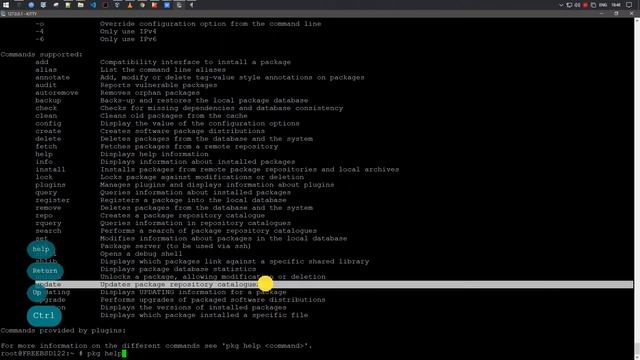Open the volume speaker tray icon
This screenshot has width=640, height=360.
tap(577, 5)
